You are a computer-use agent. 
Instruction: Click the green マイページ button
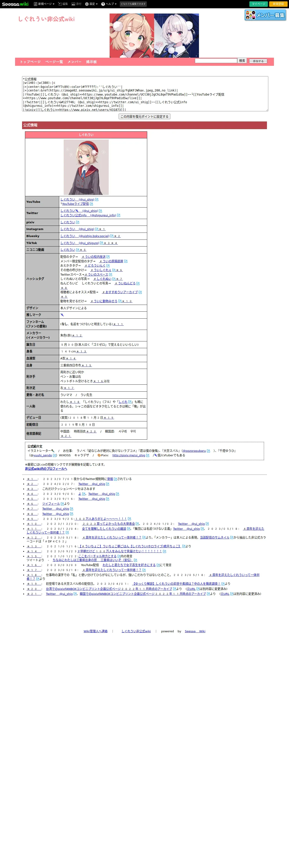pos(258,4)
